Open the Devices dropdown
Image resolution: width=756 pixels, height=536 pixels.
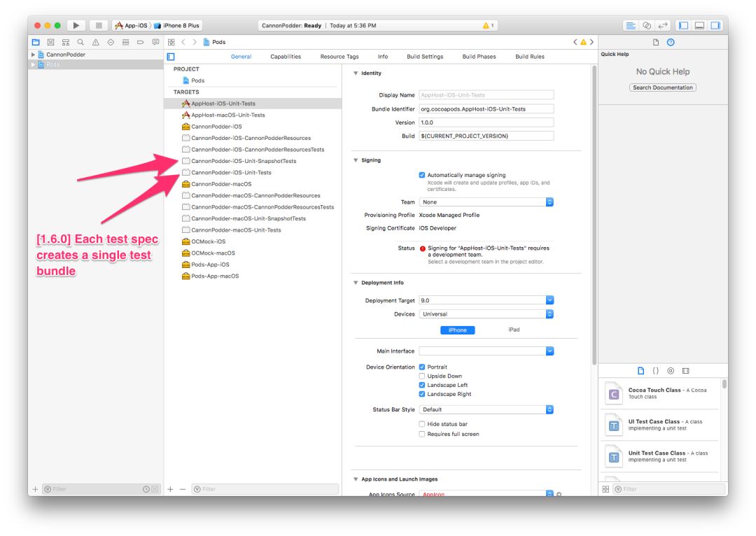pos(486,313)
